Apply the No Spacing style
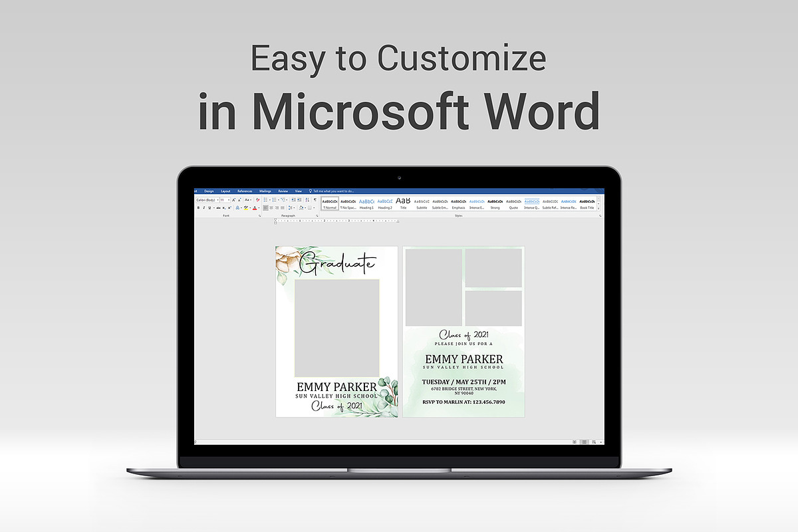 (x=348, y=204)
